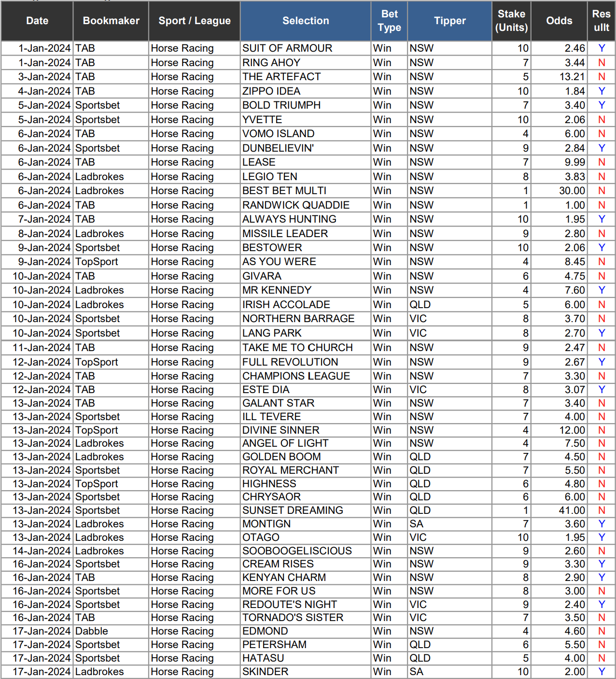Viewport: 616px width, 679px height.
Task: Click 7-Jan-2024 date cell
Action: click(37, 219)
